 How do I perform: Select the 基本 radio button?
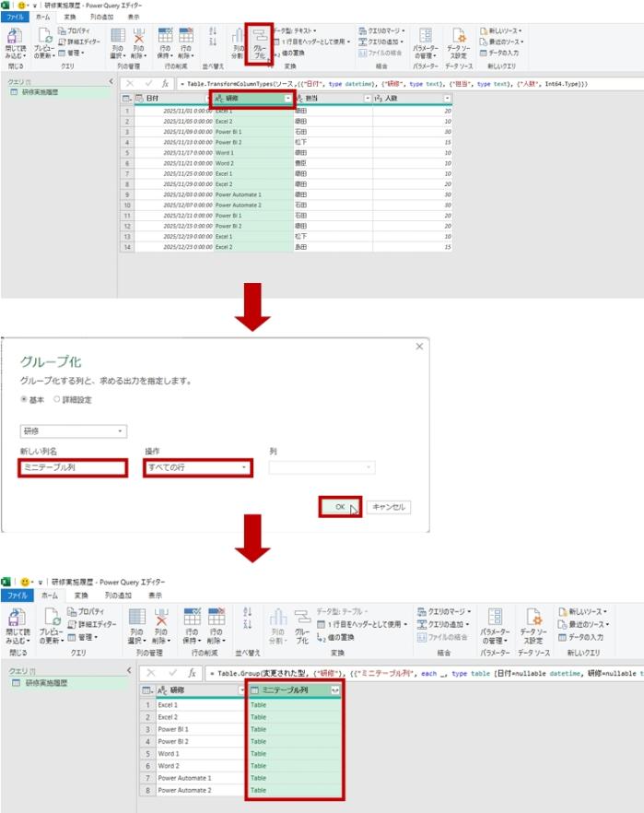coord(25,399)
